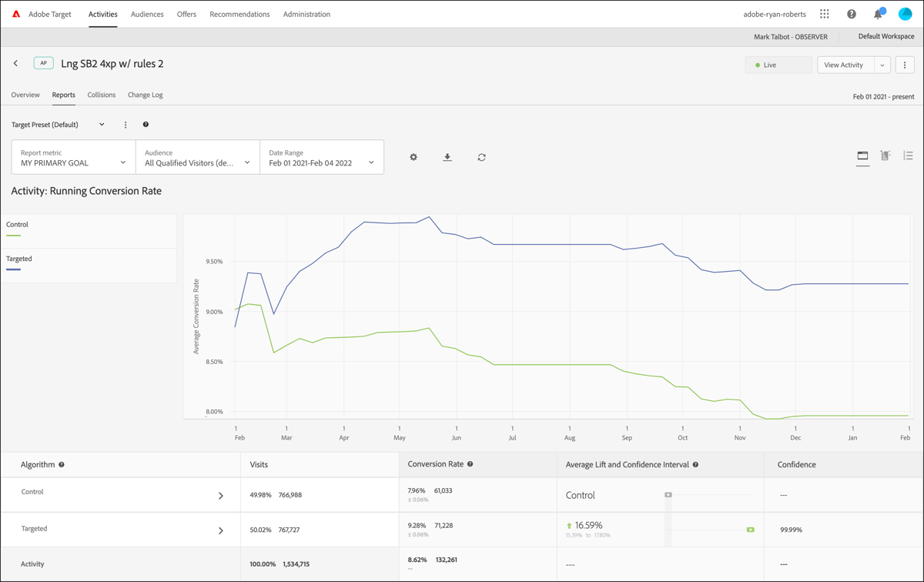
Task: Open the Date Range Feb 01 2021 field
Action: tap(322, 157)
